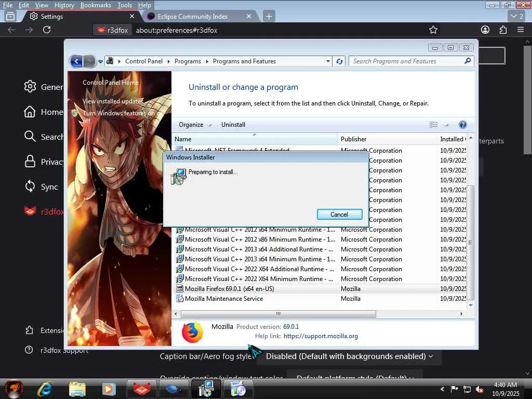
Task: Click the search magnifier in Programs and Features
Action: click(x=468, y=61)
